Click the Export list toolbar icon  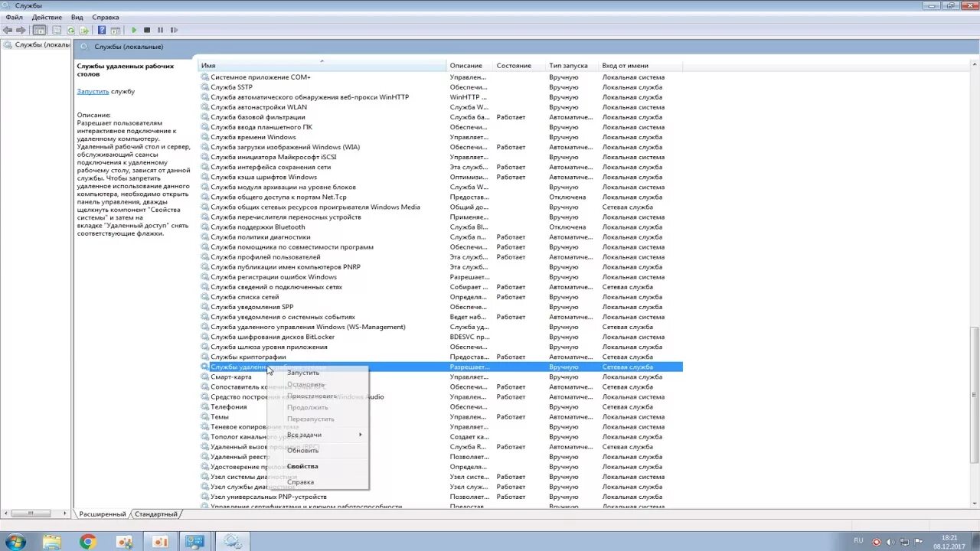pyautogui.click(x=83, y=30)
